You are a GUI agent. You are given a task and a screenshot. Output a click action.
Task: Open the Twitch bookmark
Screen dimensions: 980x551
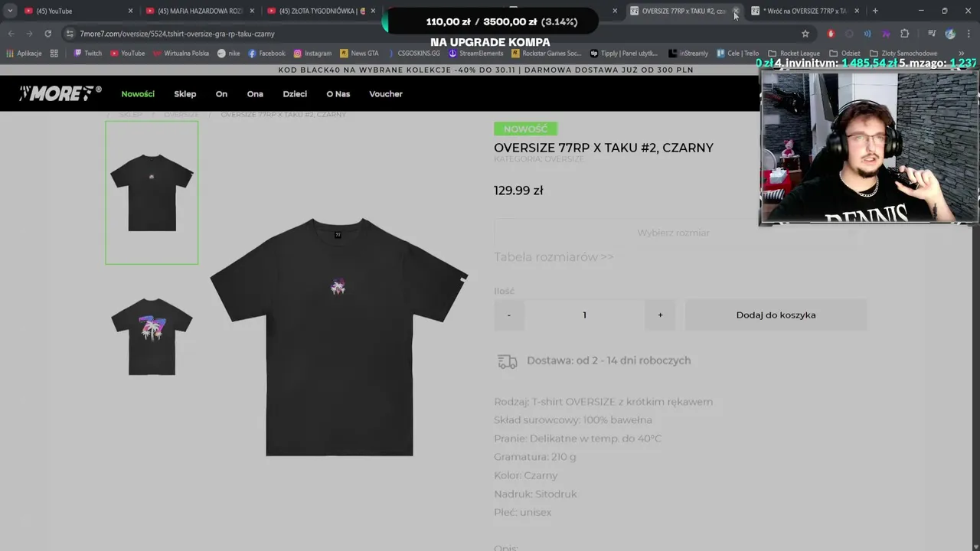click(88, 54)
